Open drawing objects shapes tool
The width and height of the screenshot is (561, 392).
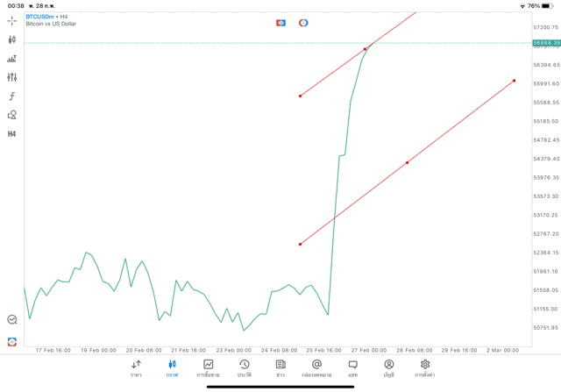coord(12,115)
